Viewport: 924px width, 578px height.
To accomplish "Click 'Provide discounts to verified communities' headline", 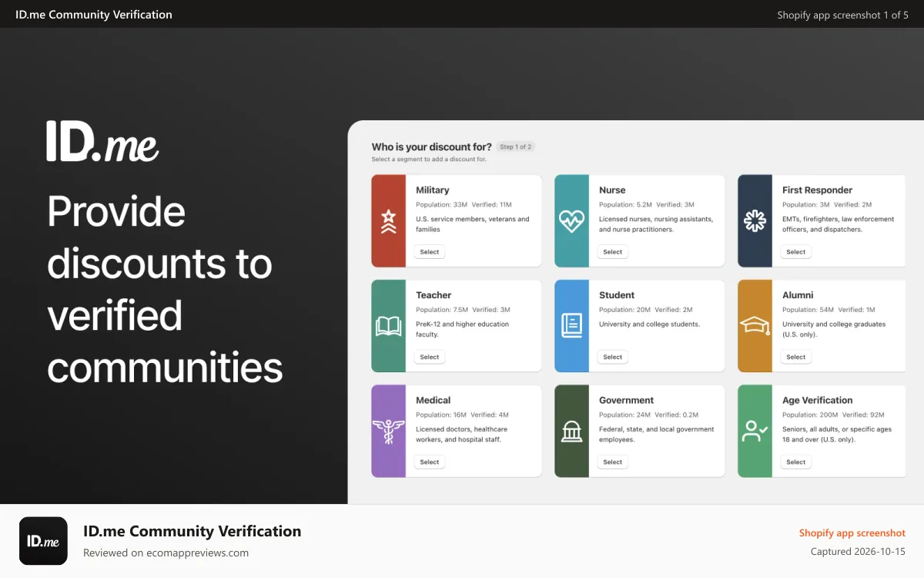I will (x=165, y=289).
